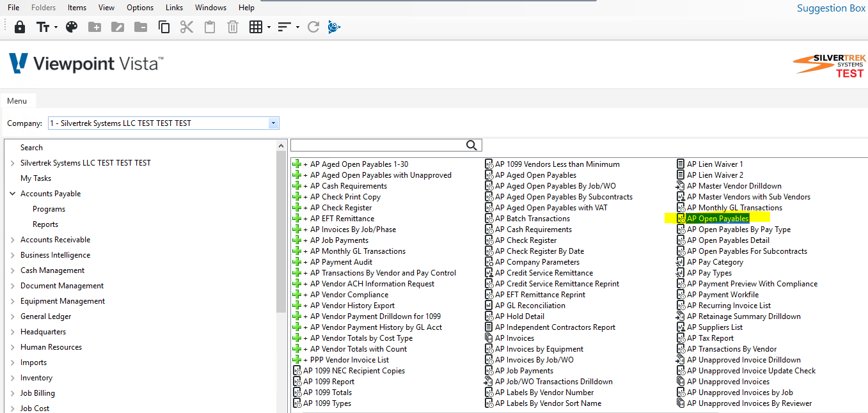Click the scissors cut icon
Viewport: 868px width, 413px height.
[187, 27]
